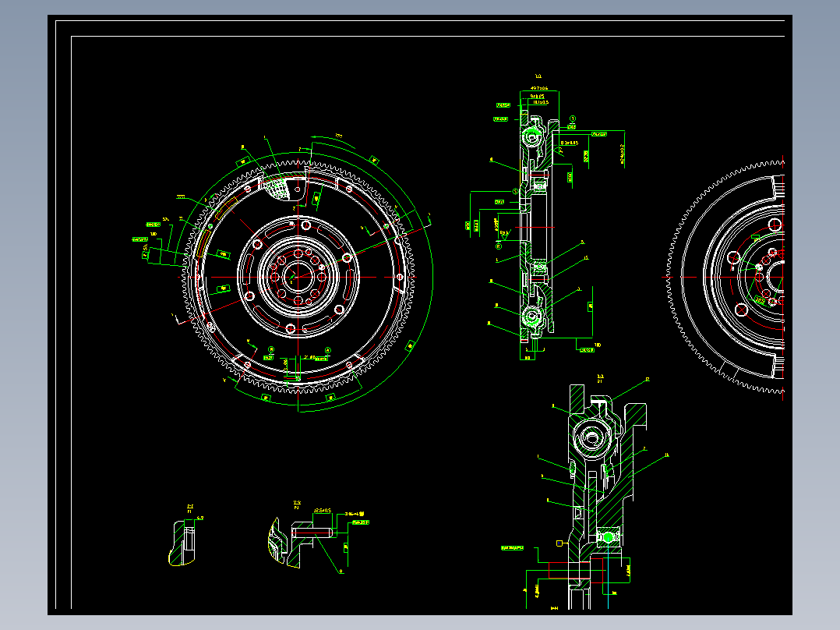840x630 pixels.
Task: Click the central bore of the main flywheel view
Action: 298,277
